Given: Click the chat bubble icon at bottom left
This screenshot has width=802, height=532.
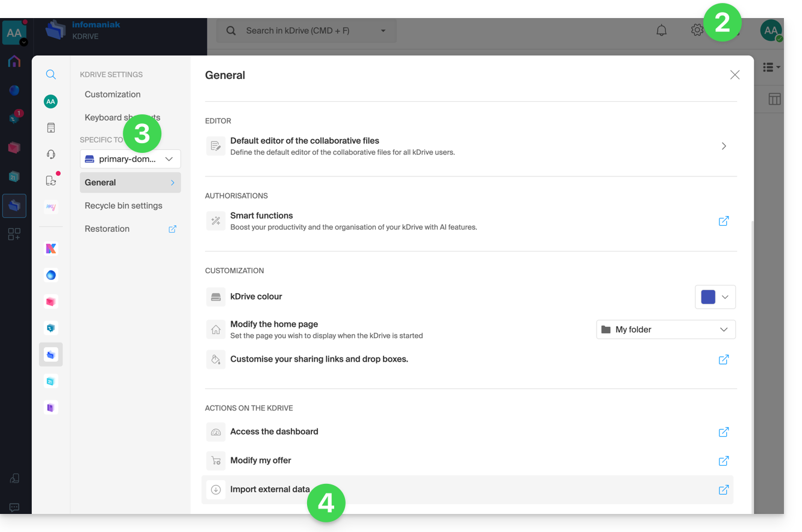Looking at the screenshot, I should [14, 507].
